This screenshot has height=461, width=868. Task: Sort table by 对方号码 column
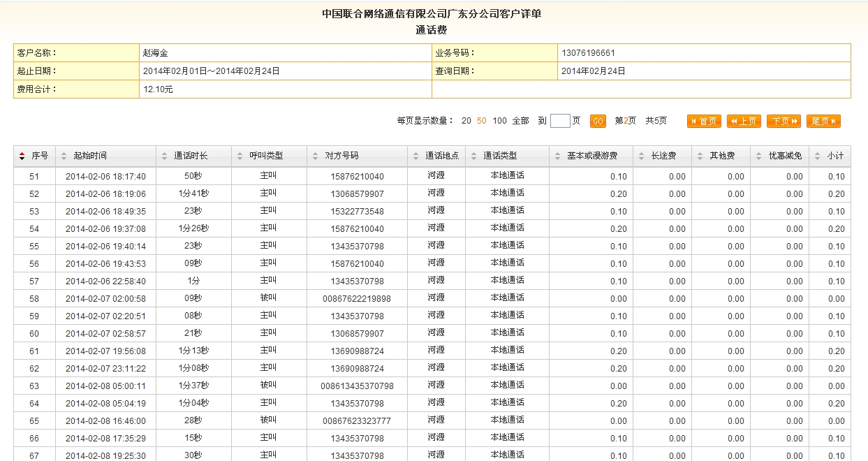341,156
